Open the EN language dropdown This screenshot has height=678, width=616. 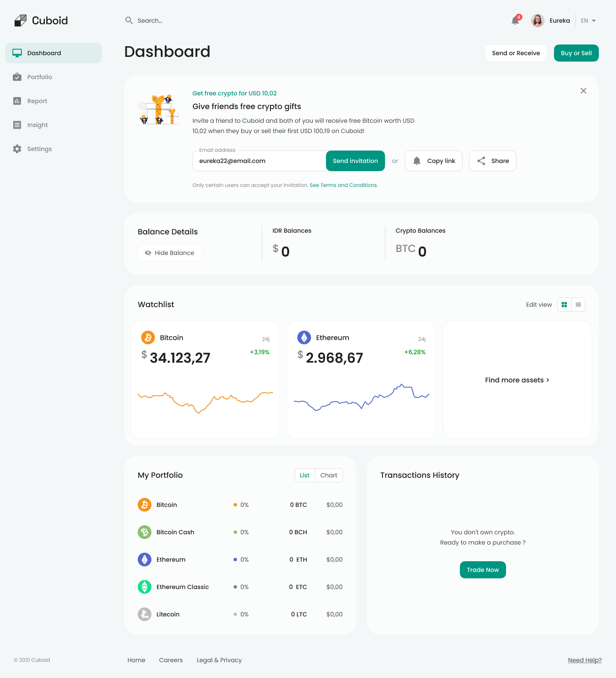coord(588,21)
